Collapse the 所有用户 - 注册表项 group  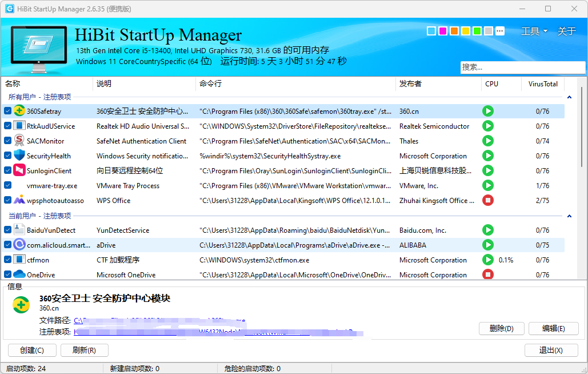569,97
